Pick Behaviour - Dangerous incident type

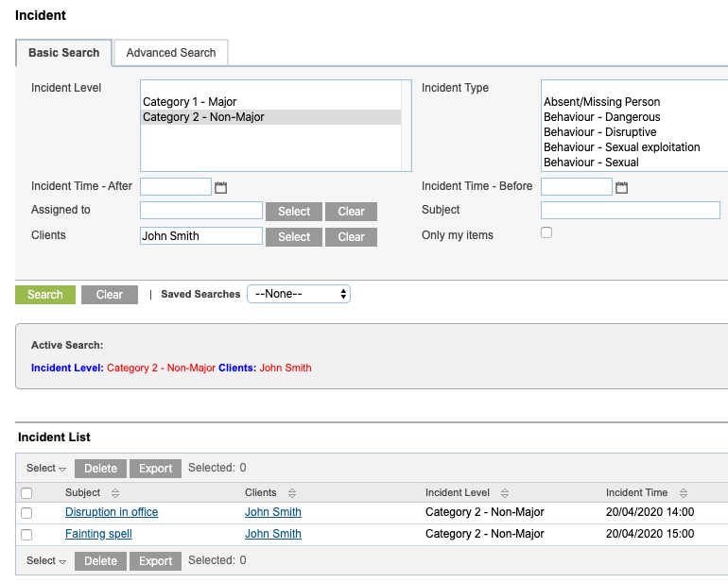click(x=601, y=117)
